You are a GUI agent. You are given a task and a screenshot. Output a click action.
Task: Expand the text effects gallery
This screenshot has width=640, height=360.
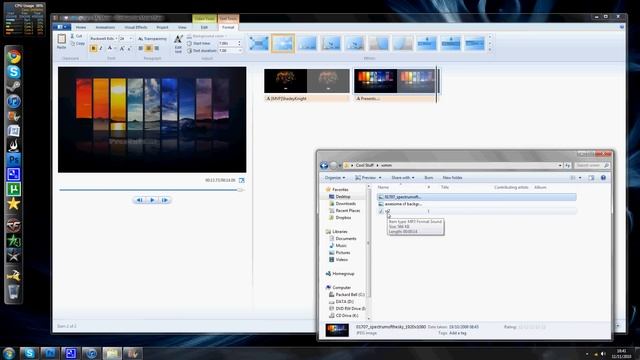490,50
